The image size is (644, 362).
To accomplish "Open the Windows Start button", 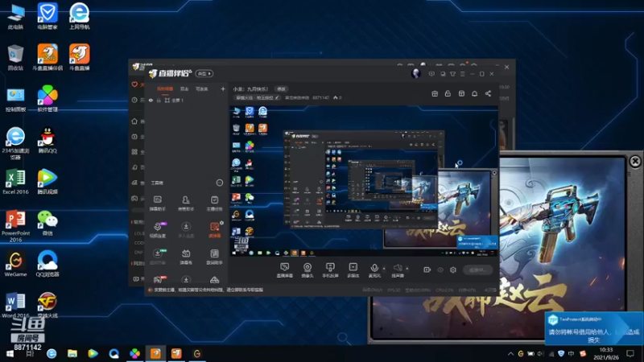I will tap(10, 353).
